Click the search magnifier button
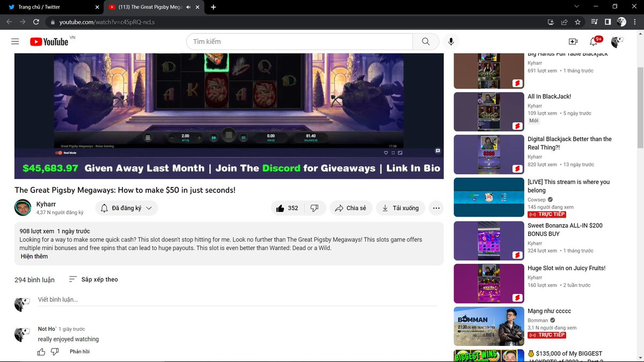The width and height of the screenshot is (644, 362). pos(426,42)
